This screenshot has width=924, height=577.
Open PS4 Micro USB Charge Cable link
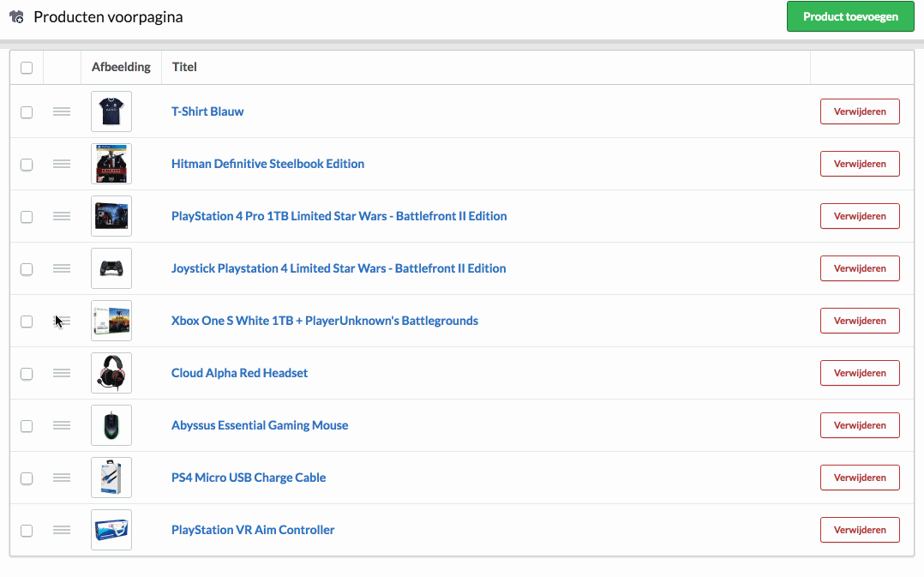pos(248,478)
